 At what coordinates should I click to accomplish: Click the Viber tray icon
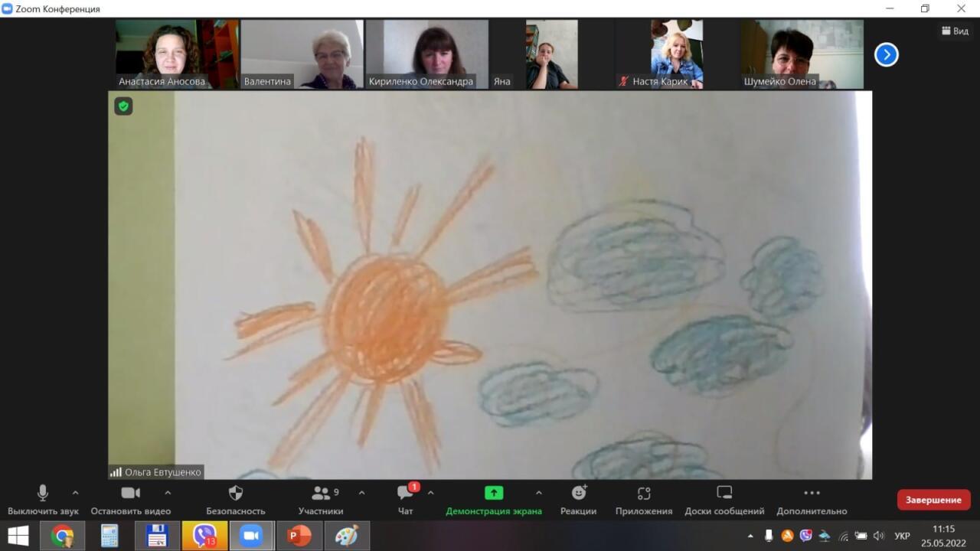(805, 536)
